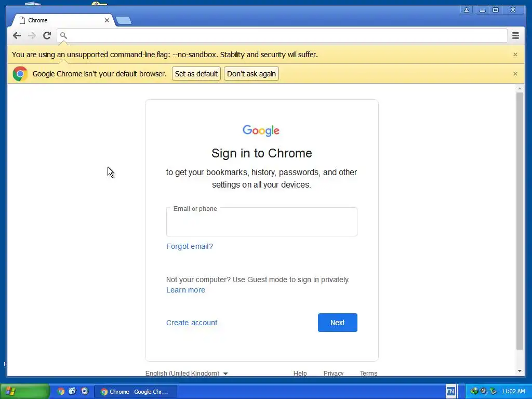Click the vertical scrollbar thumb

[x=520, y=220]
